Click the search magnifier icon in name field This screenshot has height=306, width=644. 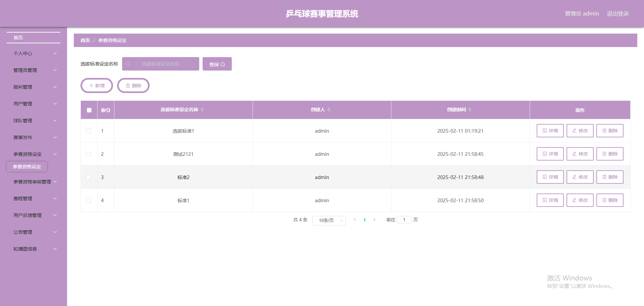tap(128, 64)
